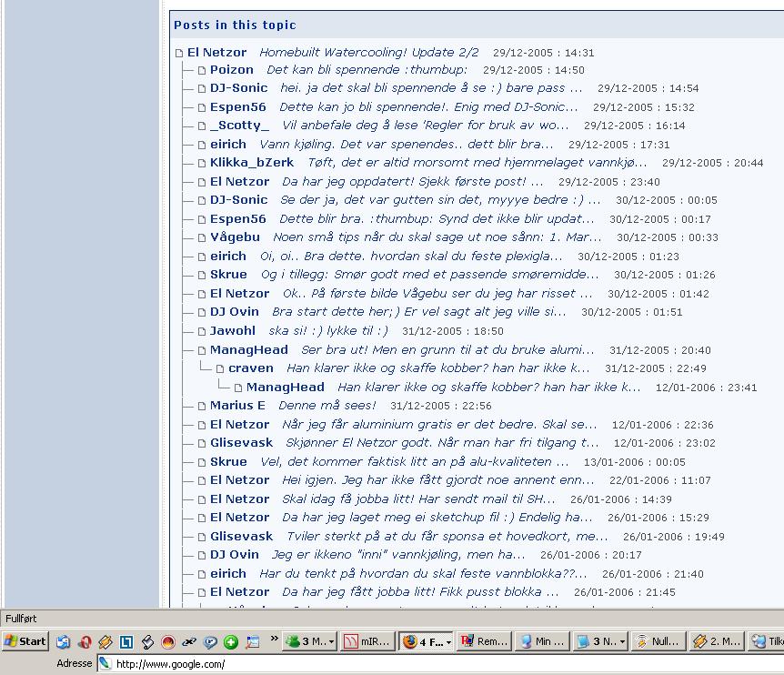This screenshot has width=784, height=675.
Task: Click the blue square quick launch icon
Action: 126,641
